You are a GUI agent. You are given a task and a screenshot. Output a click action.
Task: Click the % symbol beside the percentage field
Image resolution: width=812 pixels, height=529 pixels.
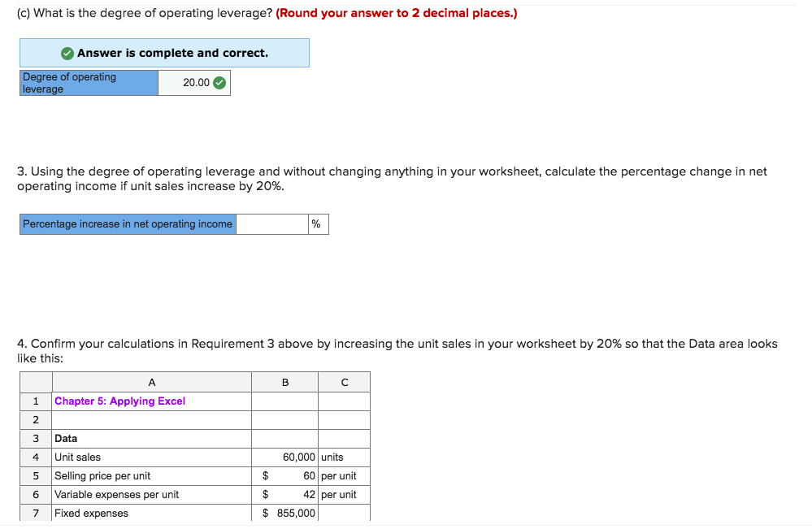coord(316,223)
